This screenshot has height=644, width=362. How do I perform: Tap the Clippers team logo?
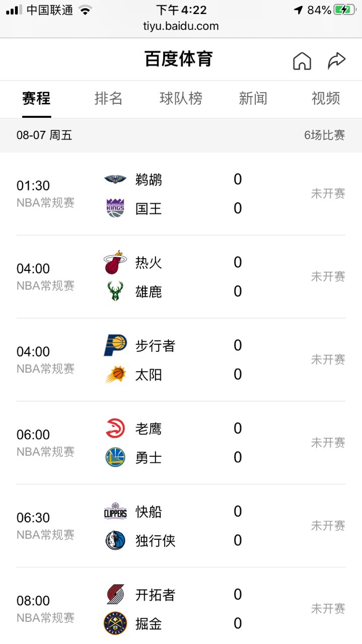pyautogui.click(x=115, y=512)
